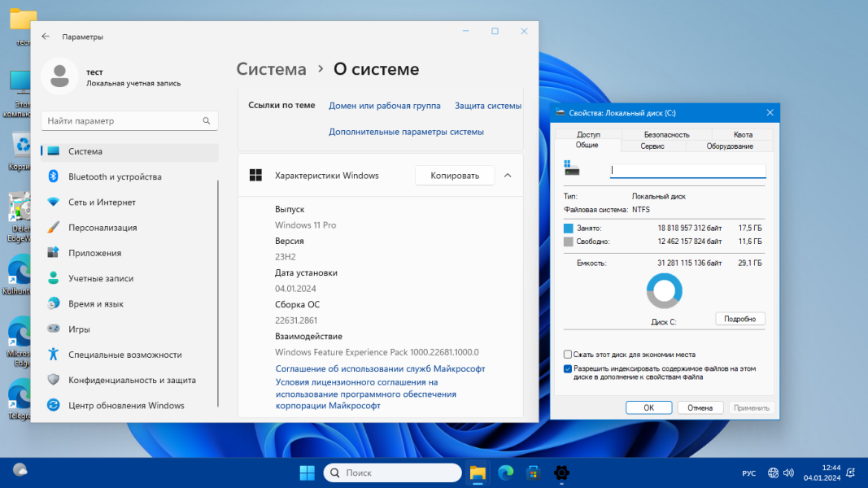Click the capacity value 29,1 ГБ

coord(750,263)
